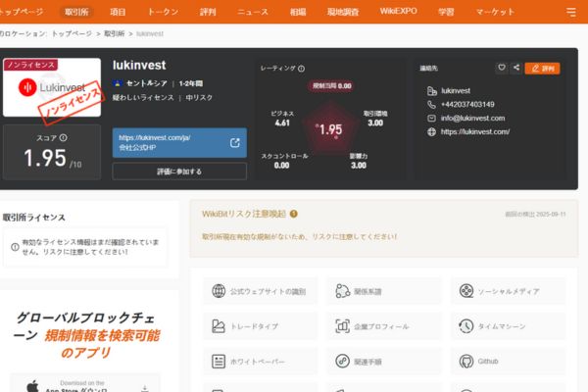Click the trade type icon

pyautogui.click(x=219, y=326)
